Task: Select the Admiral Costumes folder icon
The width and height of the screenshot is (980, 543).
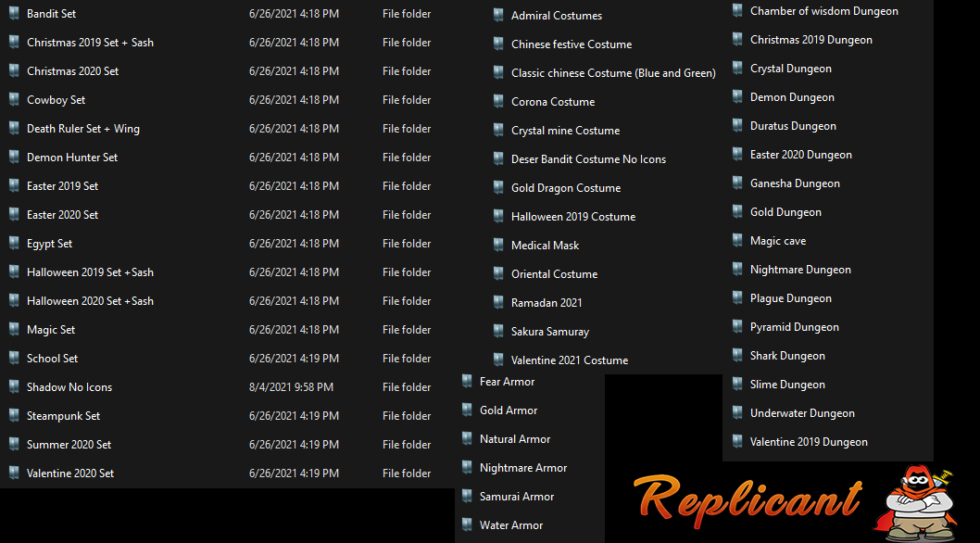Action: [x=498, y=15]
